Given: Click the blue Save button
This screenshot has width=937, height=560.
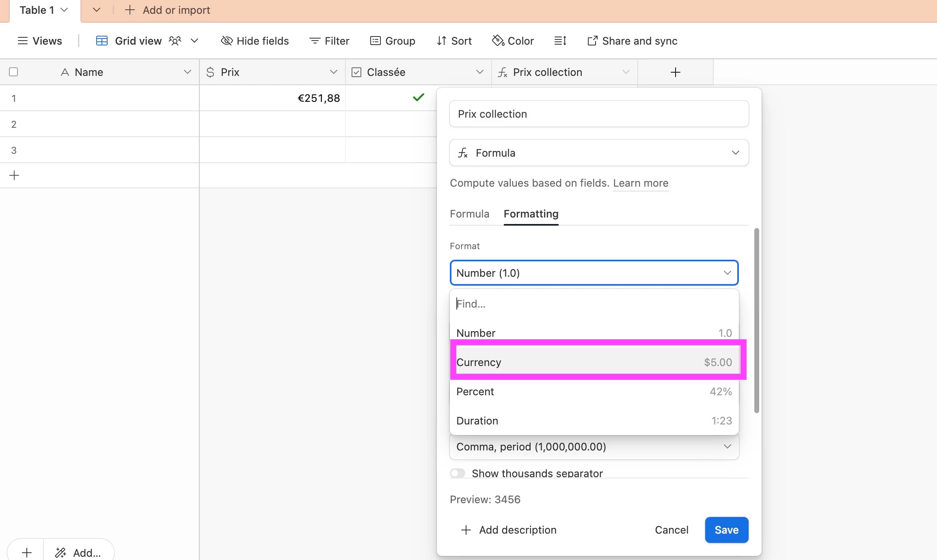Looking at the screenshot, I should (x=726, y=530).
